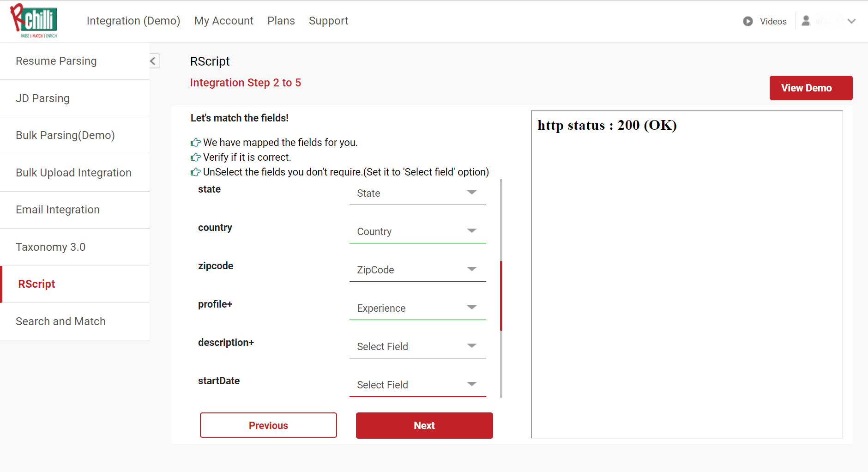The width and height of the screenshot is (868, 472).
Task: Go back with the Previous button
Action: [x=268, y=425]
